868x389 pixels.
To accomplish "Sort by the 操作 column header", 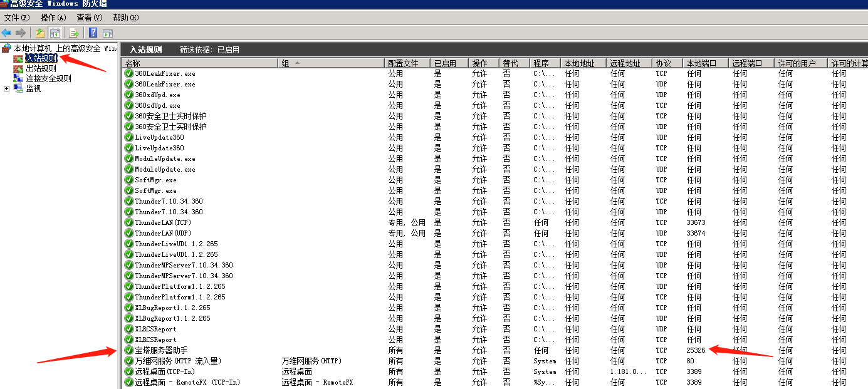I will 484,63.
